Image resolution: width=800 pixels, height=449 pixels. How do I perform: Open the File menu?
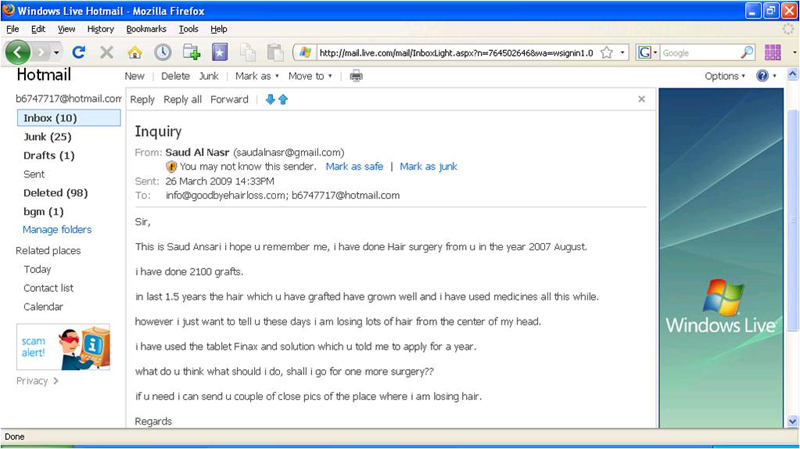13,29
